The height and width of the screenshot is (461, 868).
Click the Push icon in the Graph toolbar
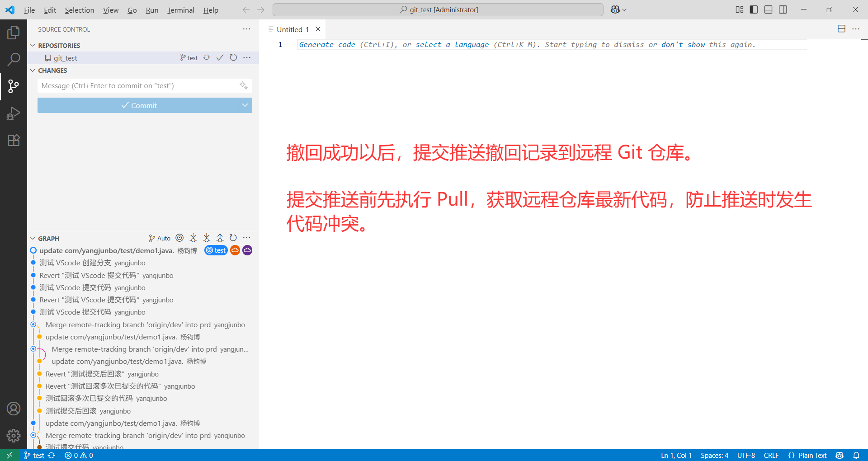(220, 238)
